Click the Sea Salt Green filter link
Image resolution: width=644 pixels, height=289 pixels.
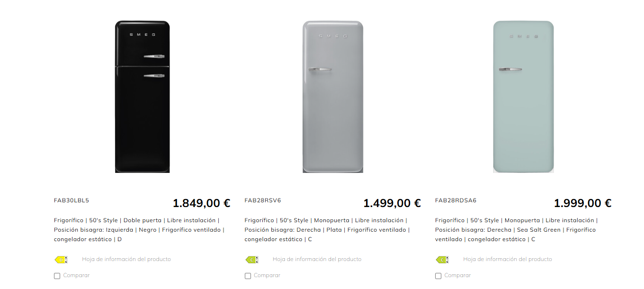click(539, 230)
